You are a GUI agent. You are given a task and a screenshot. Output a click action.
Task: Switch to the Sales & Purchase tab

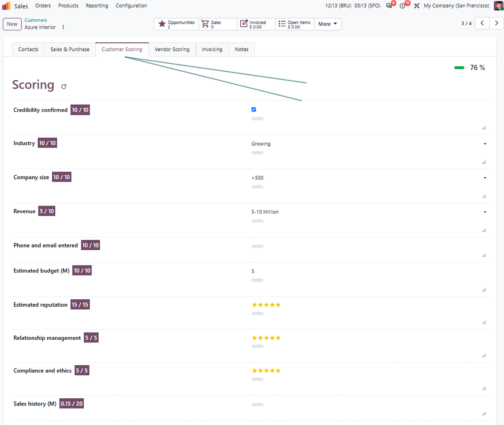tap(70, 50)
